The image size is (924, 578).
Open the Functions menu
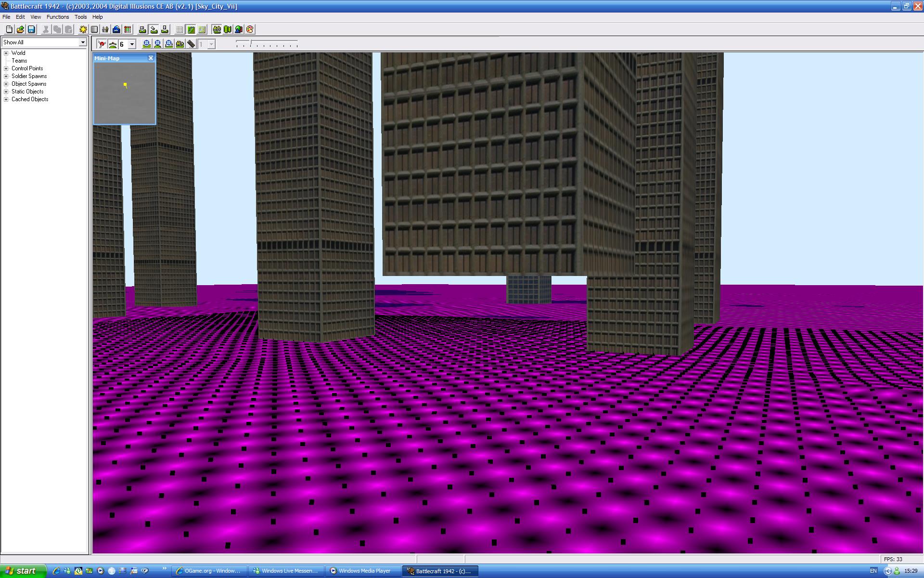[x=58, y=17]
